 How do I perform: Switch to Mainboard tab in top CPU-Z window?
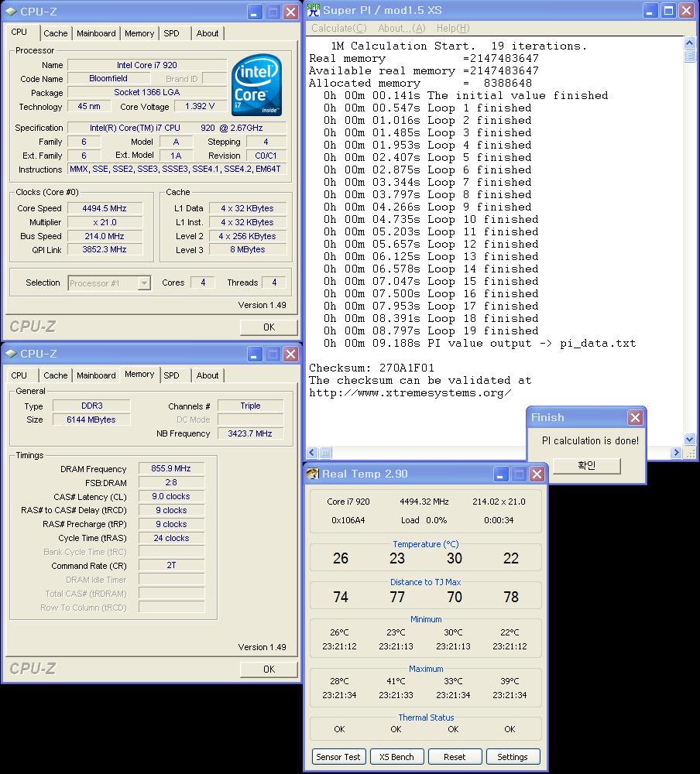click(x=96, y=33)
